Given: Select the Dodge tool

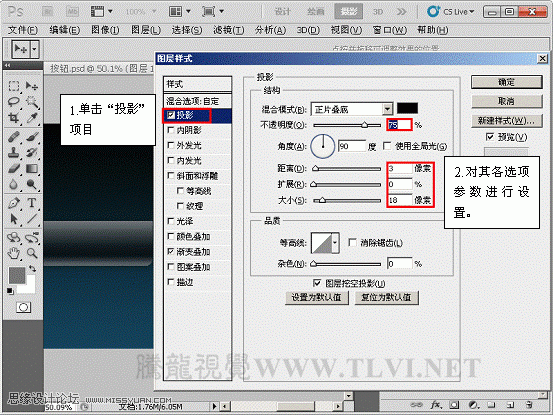Looking at the screenshot, I should pos(32,184).
